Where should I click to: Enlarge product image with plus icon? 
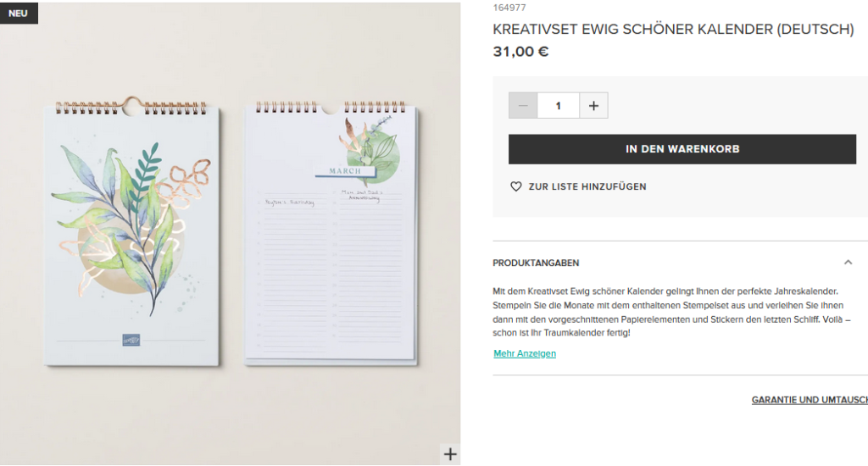[x=450, y=454]
